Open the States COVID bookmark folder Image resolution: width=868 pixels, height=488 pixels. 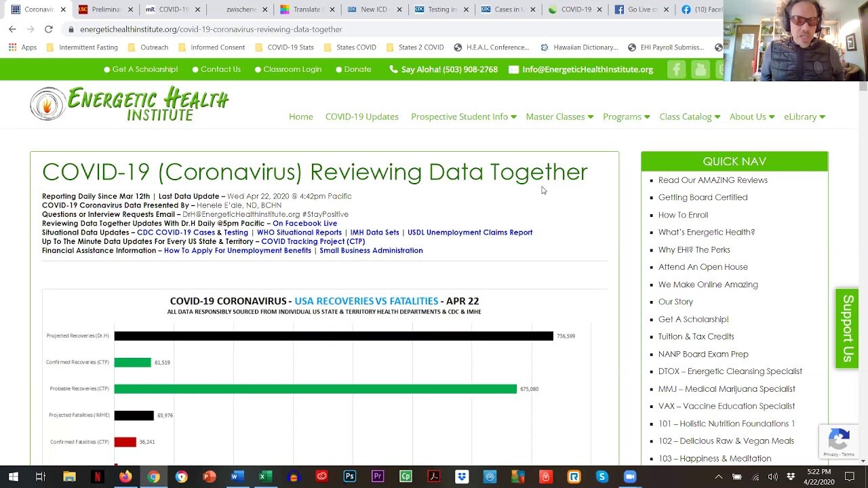click(350, 47)
